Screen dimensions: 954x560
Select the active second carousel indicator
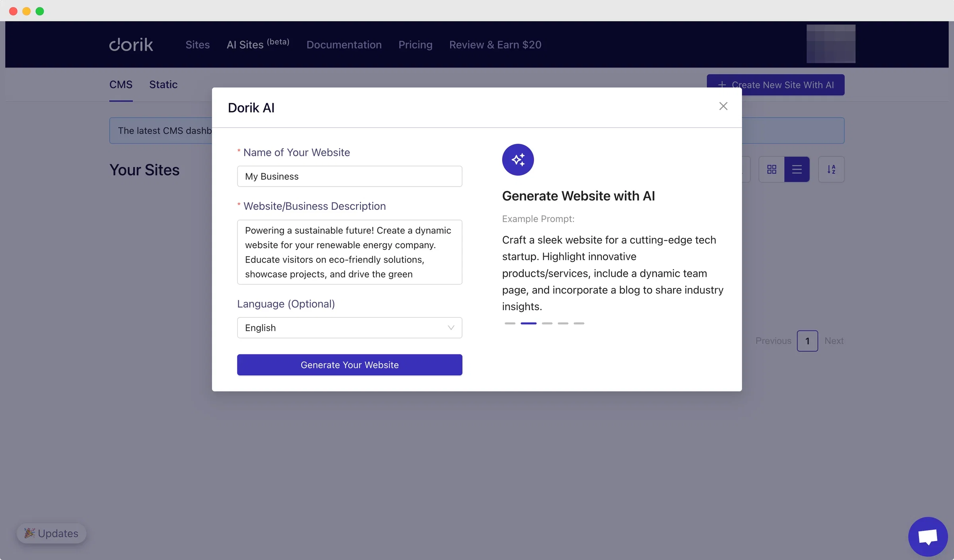pos(528,323)
